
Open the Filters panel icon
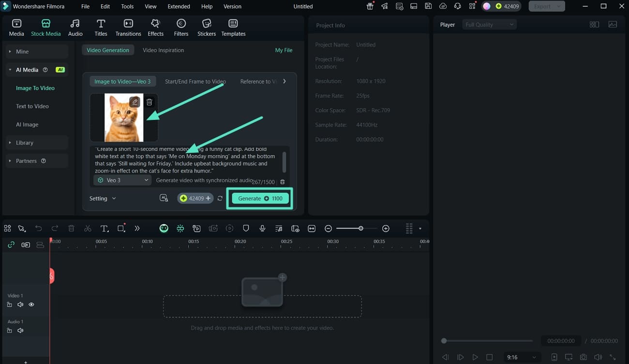tap(181, 28)
